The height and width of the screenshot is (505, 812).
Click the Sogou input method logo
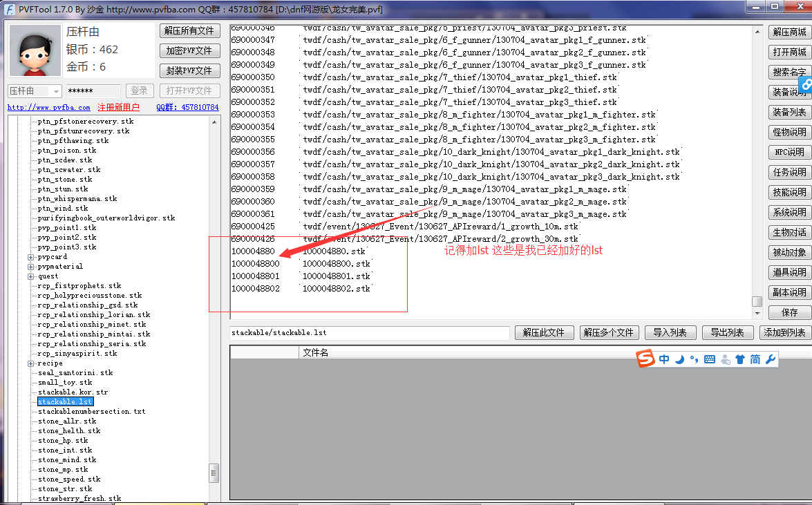coord(645,359)
